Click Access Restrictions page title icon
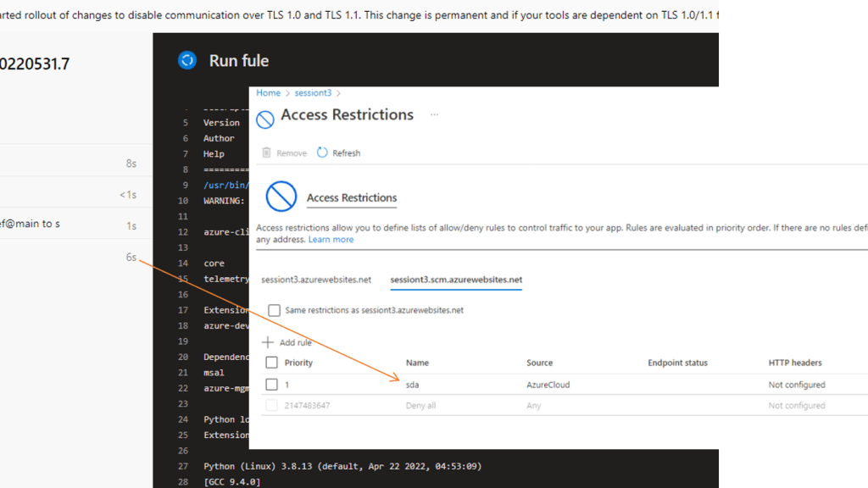 click(265, 119)
